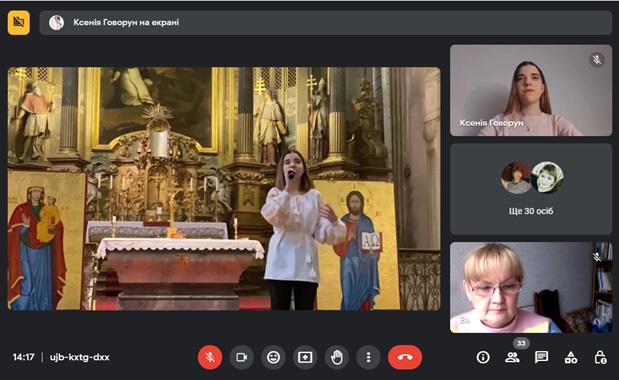Toggle the camera on or off
This screenshot has width=619, height=380.
click(x=242, y=358)
